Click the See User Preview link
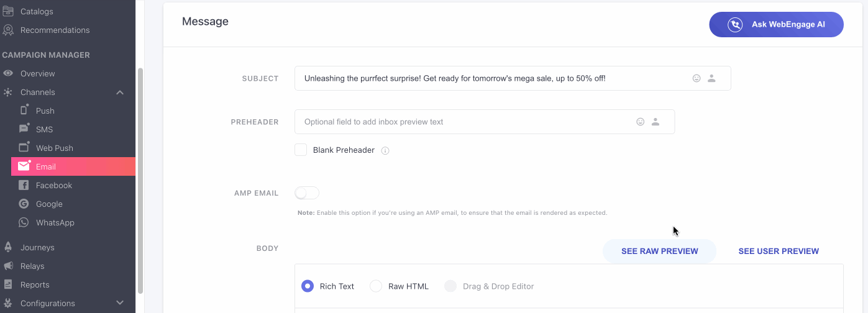The image size is (868, 313). point(778,252)
